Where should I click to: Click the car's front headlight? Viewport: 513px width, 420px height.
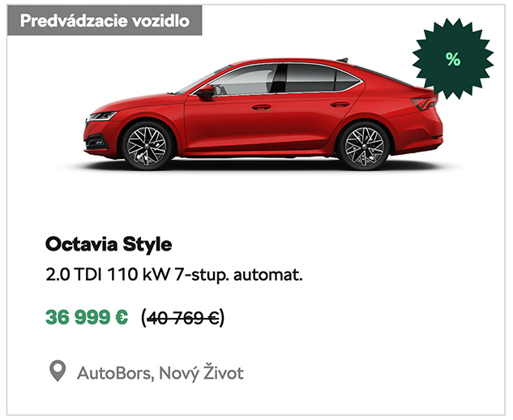pyautogui.click(x=102, y=116)
